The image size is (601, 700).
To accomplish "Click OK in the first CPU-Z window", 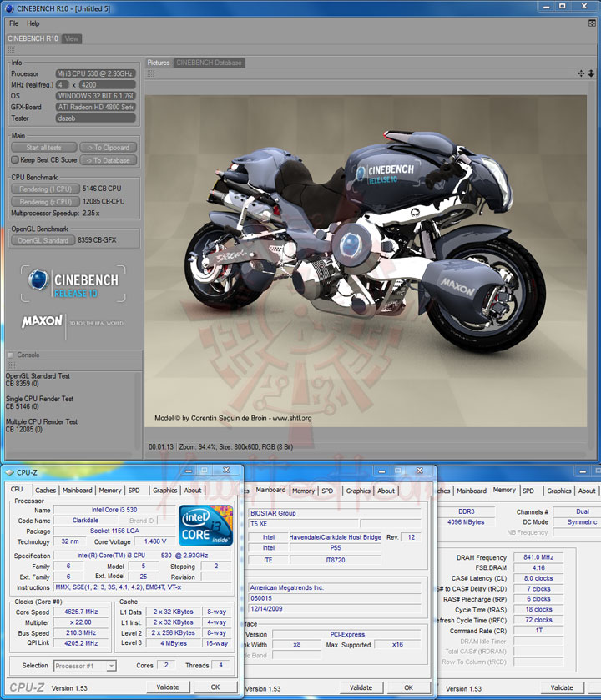I will (x=215, y=687).
